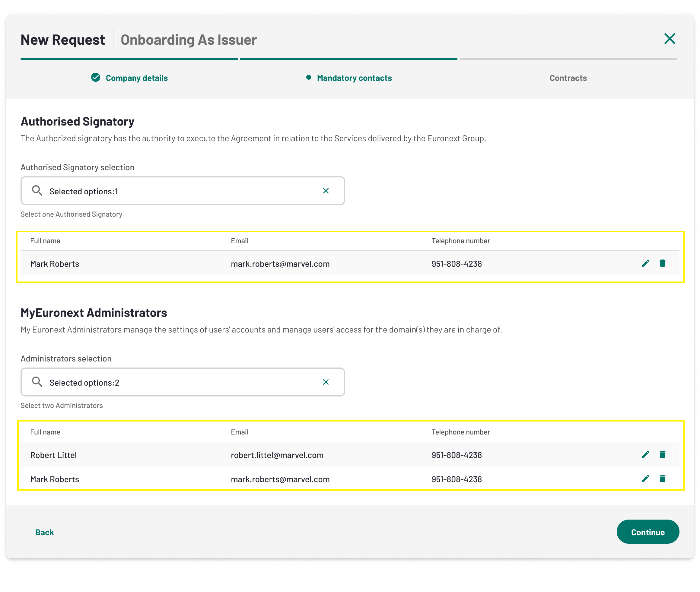Clear Authorised Signatory selection with X
700x592 pixels.
(x=326, y=191)
